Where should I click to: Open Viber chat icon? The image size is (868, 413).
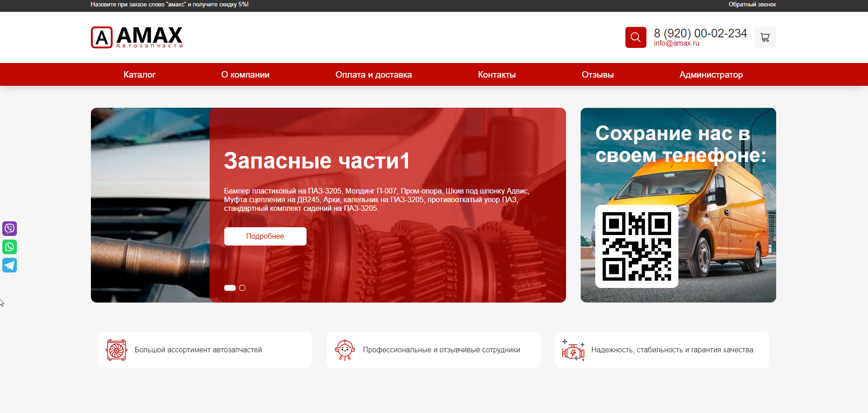tap(10, 228)
